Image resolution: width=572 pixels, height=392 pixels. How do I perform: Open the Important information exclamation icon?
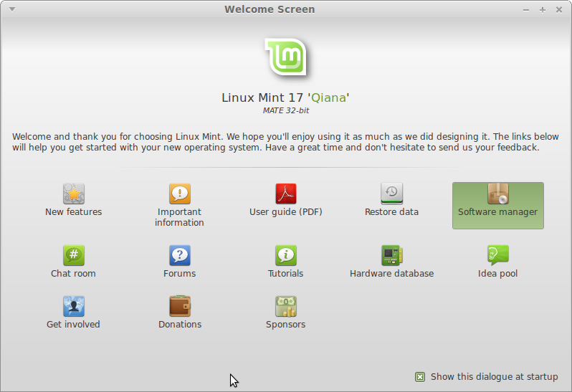pos(179,193)
